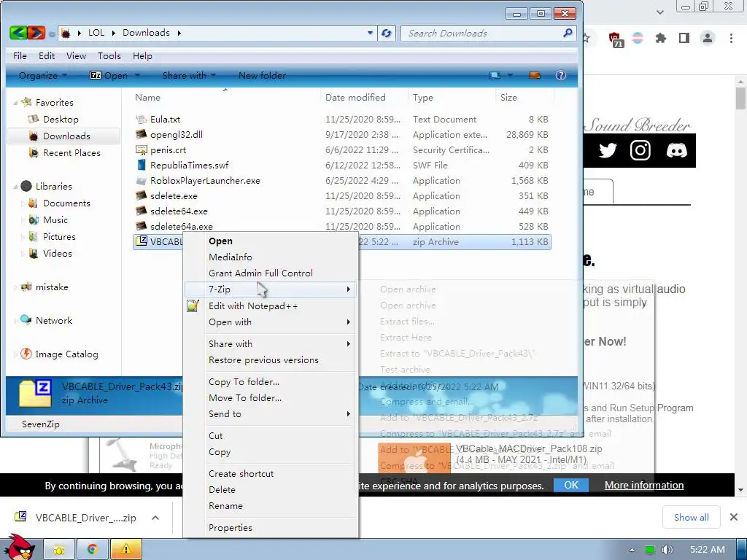Open Network in navigation pane
This screenshot has width=747, height=560.
tap(54, 321)
